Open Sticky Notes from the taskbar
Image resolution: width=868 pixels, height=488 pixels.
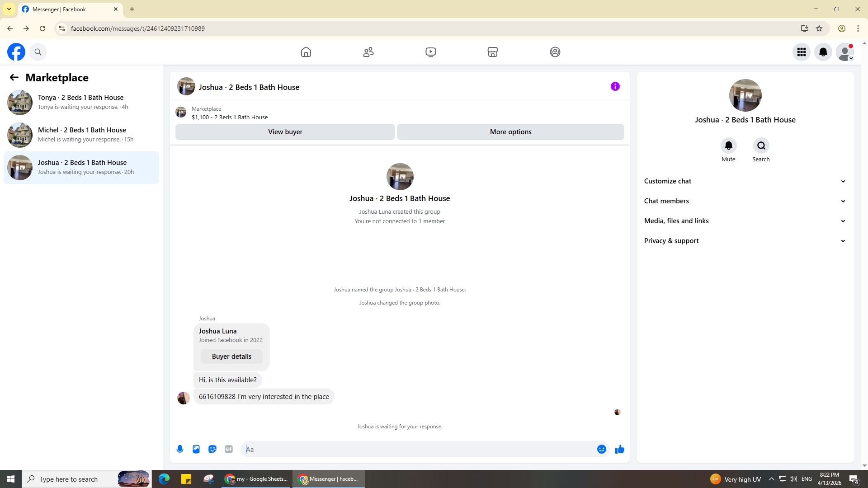pyautogui.click(x=186, y=479)
